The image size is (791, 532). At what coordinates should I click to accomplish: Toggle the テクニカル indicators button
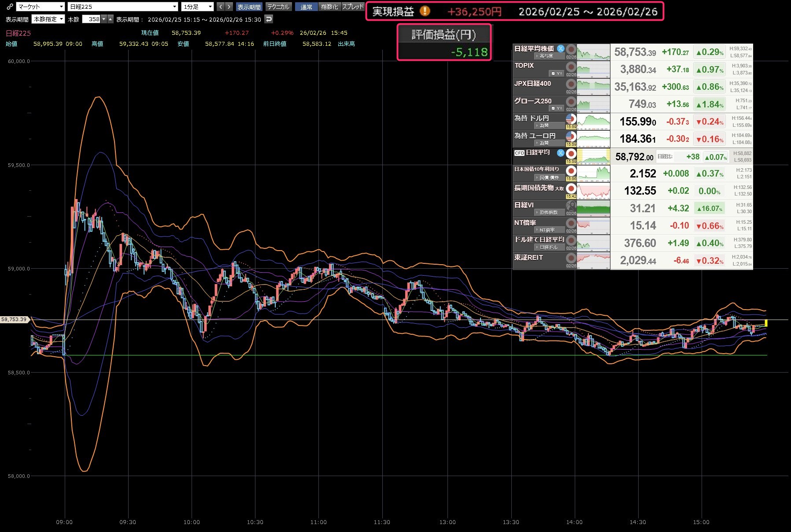pos(278,7)
